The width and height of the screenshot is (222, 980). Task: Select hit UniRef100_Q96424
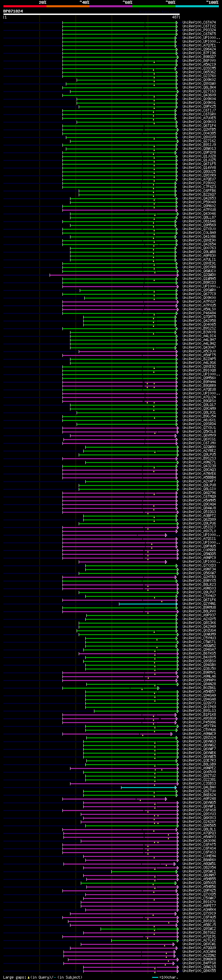199,49
